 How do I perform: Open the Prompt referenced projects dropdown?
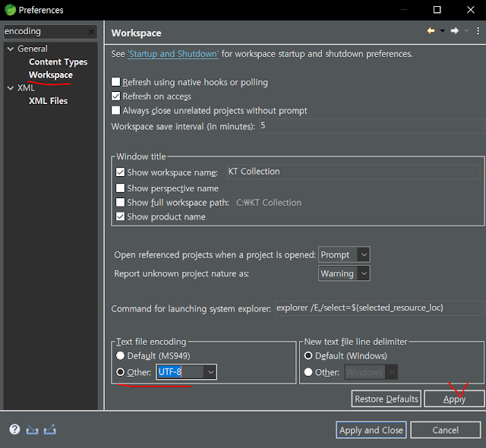tap(344, 255)
